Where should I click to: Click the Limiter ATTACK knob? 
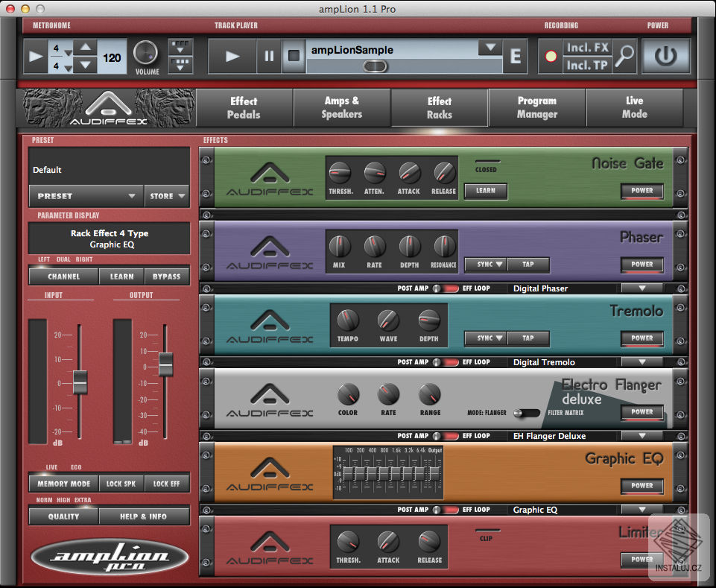click(388, 542)
